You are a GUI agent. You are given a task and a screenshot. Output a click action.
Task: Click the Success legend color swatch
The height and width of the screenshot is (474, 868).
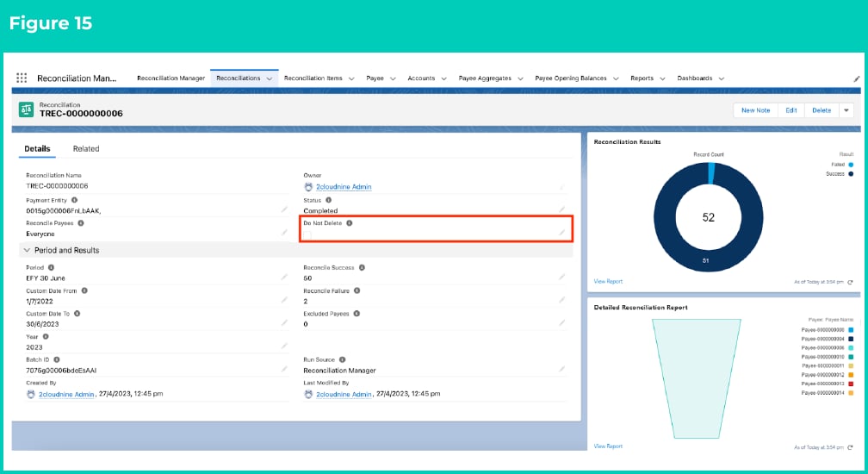tap(851, 174)
